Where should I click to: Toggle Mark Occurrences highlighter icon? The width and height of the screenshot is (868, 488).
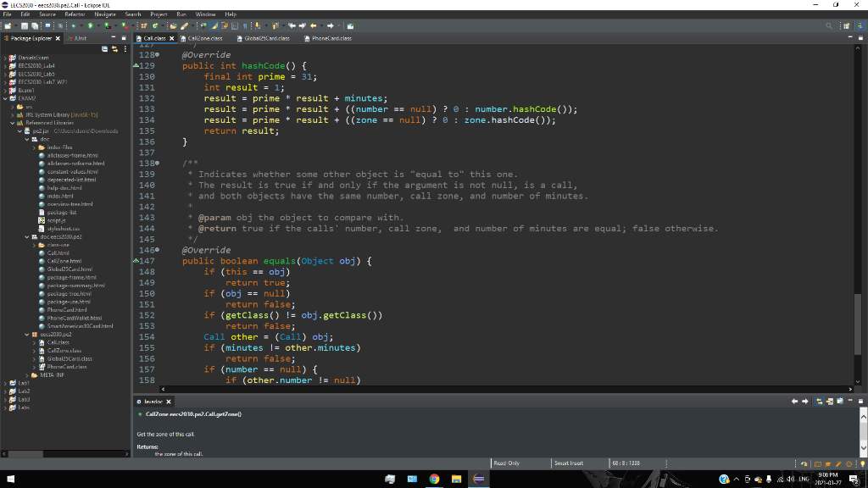click(214, 25)
